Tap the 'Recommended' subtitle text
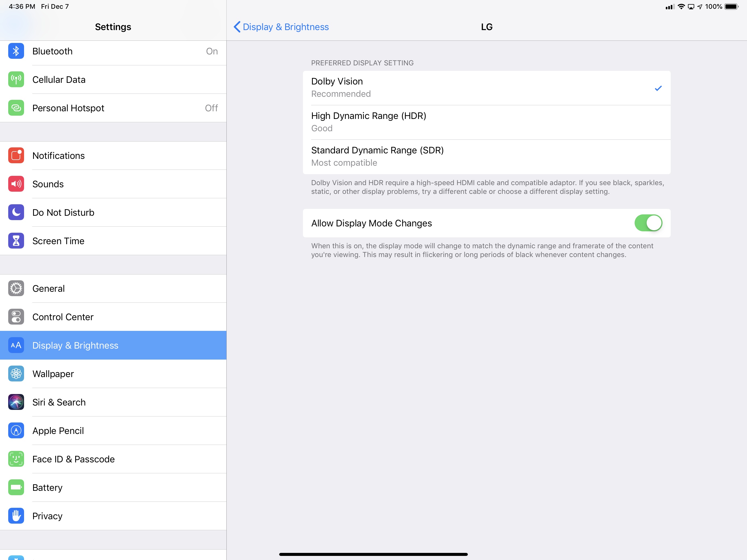 pos(341,94)
